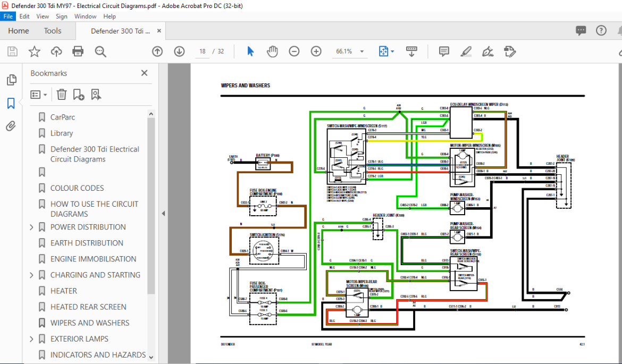Open the zoom level dropdown
622x364 pixels.
click(362, 52)
